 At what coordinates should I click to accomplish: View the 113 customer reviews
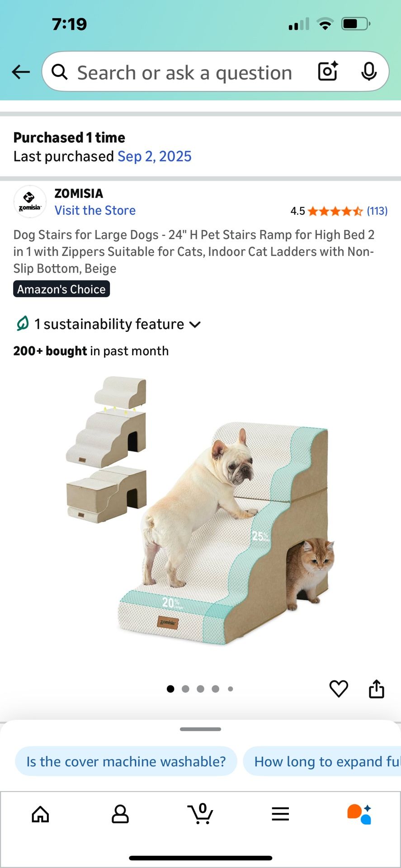(x=377, y=211)
